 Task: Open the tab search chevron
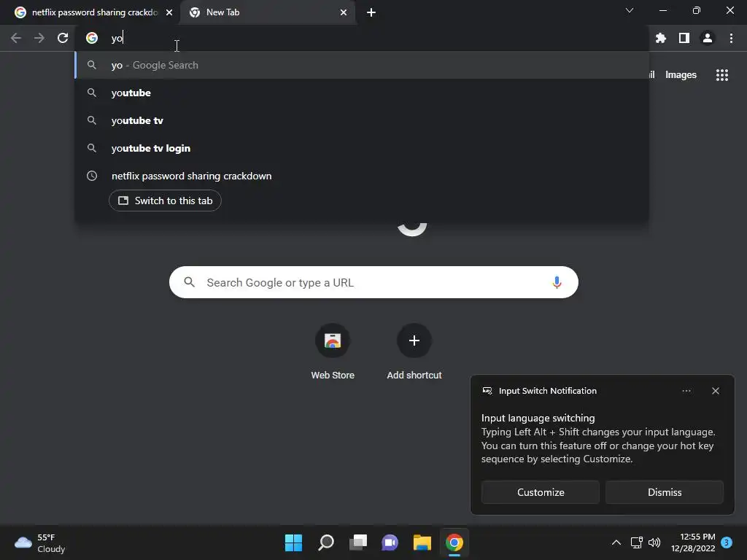click(630, 10)
